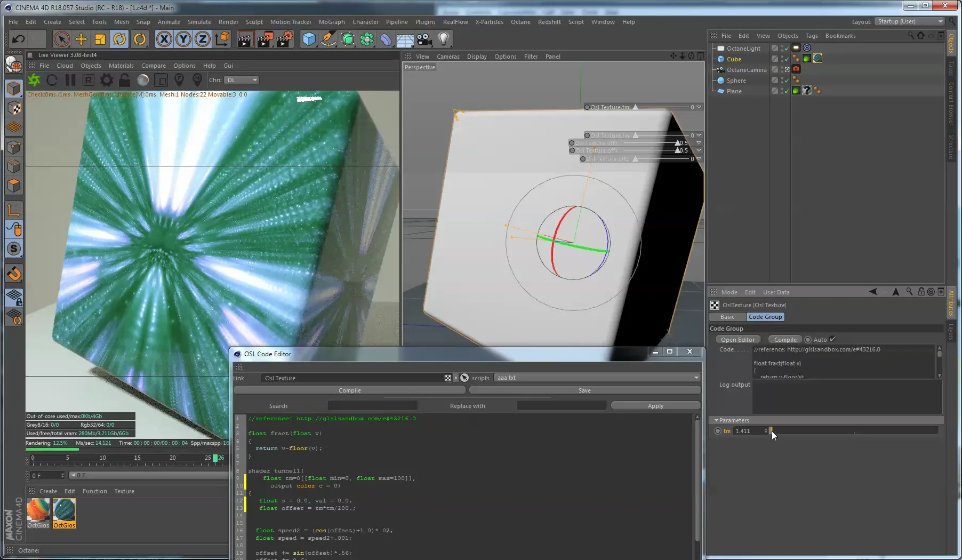The height and width of the screenshot is (560, 962).
Task: Expand Osl Texture.tm HUD dropdown arrow
Action: point(699,107)
